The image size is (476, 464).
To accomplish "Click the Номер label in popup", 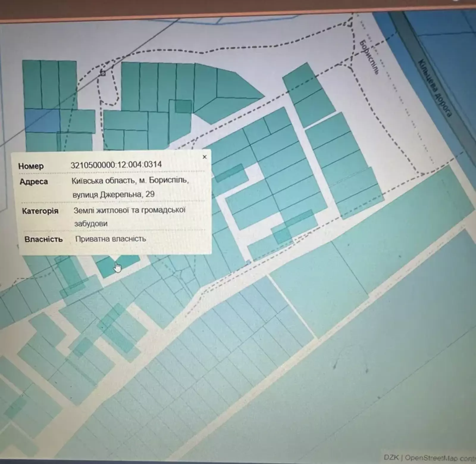I will (x=31, y=166).
